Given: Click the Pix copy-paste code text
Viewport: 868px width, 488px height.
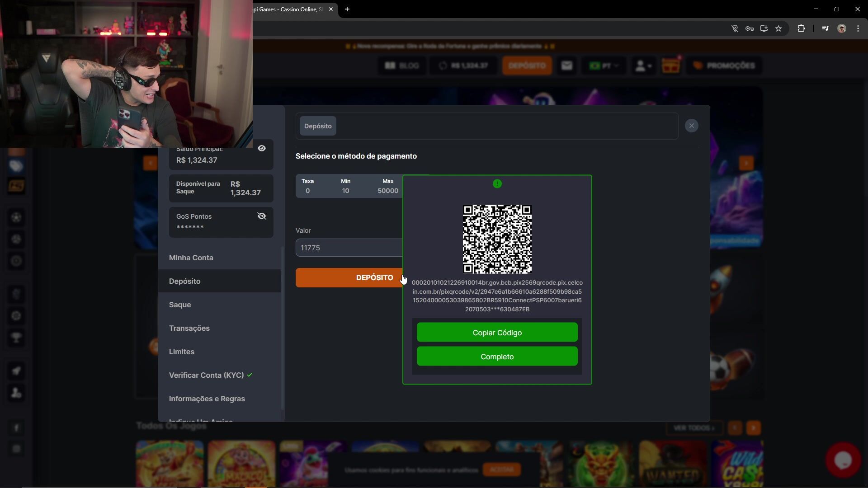Looking at the screenshot, I should 497,296.
